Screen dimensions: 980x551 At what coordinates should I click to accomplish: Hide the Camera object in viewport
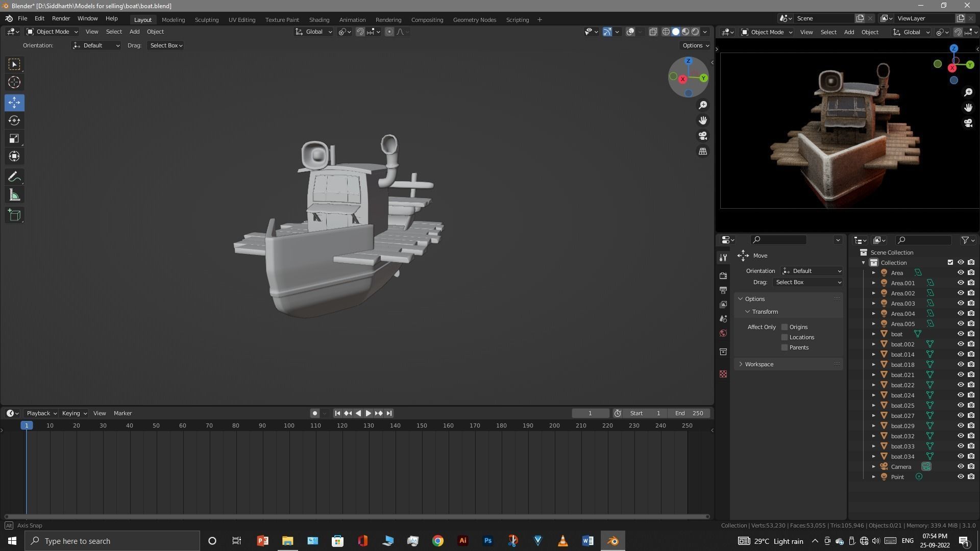coord(960,466)
